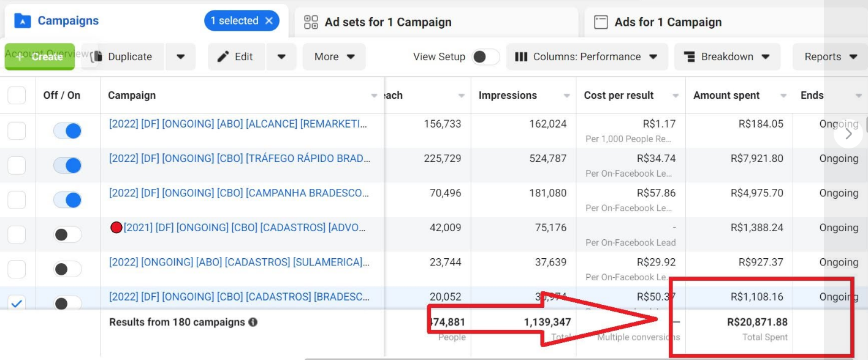Screen dimensions: 868x360
Task: Turn off the TRÁFEGO RÁPIDO campaign toggle
Action: [x=67, y=165]
